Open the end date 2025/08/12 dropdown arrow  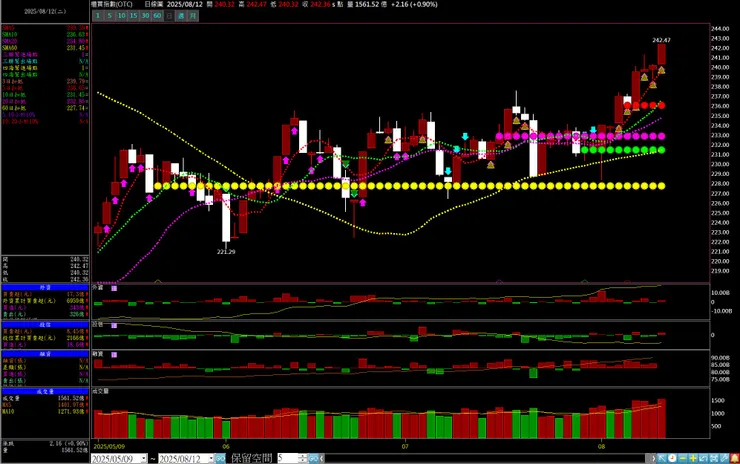[211, 458]
